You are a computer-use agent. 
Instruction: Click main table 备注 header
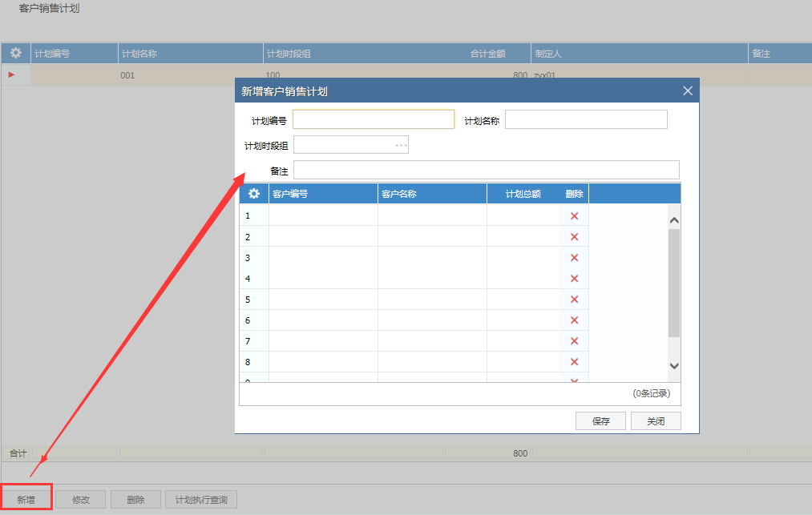pyautogui.click(x=780, y=54)
